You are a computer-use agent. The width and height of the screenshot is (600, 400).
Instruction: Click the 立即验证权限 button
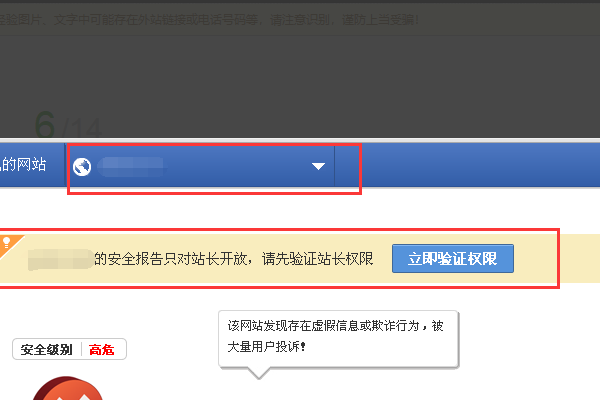tap(453, 258)
